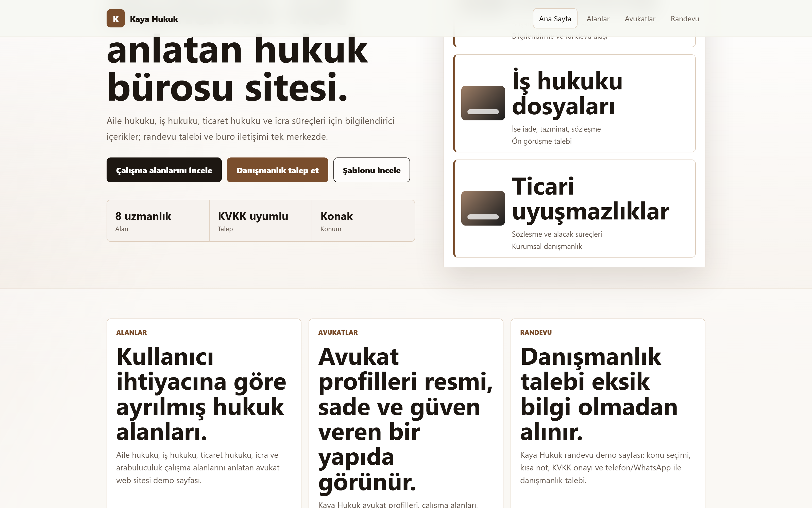Click the brown K logo icon
Image resolution: width=812 pixels, height=508 pixels.
pos(115,19)
